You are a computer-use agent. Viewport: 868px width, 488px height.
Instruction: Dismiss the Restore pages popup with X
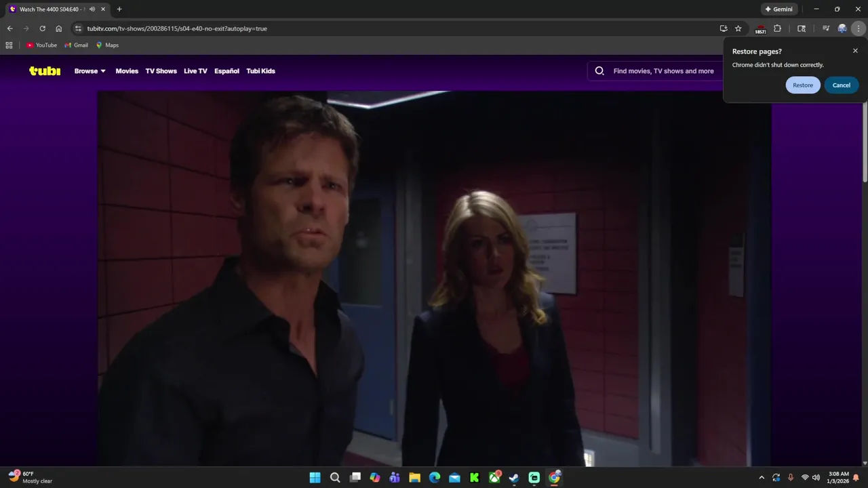(x=855, y=51)
